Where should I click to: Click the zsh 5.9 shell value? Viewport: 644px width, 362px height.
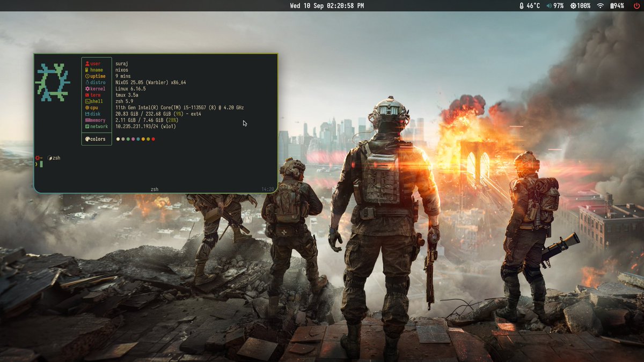tap(125, 101)
